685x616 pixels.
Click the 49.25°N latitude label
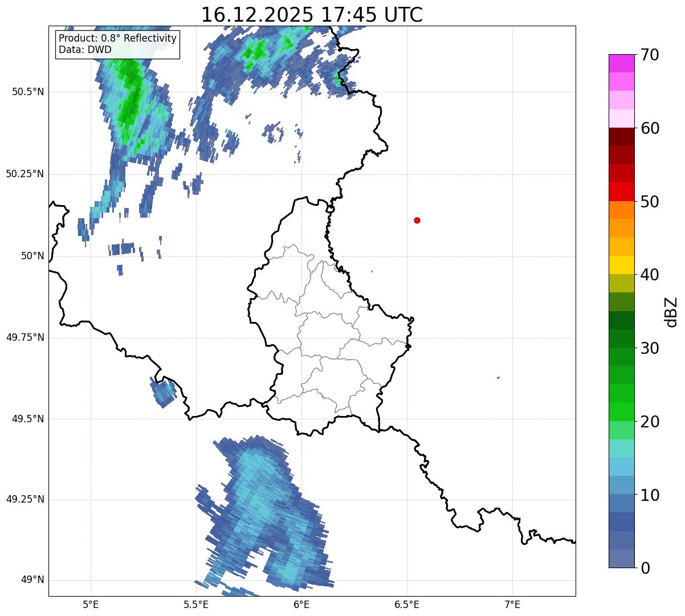(25, 499)
